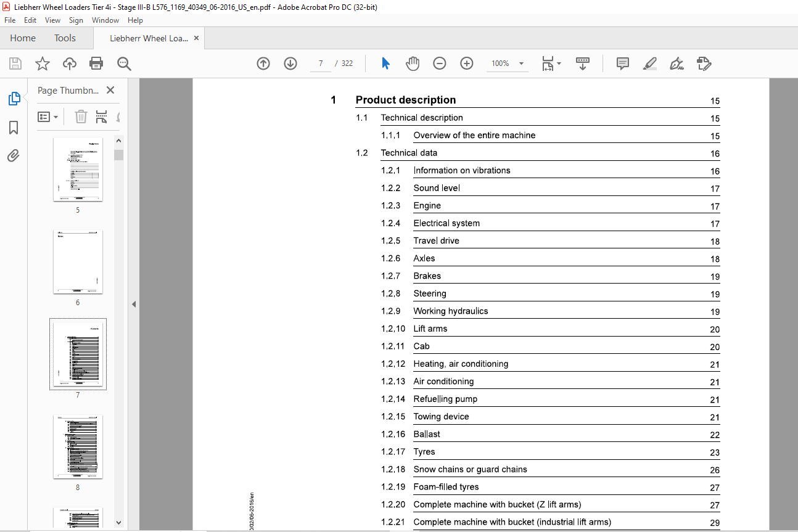Activate the Hand pan tool
This screenshot has width=798, height=532.
pos(413,63)
